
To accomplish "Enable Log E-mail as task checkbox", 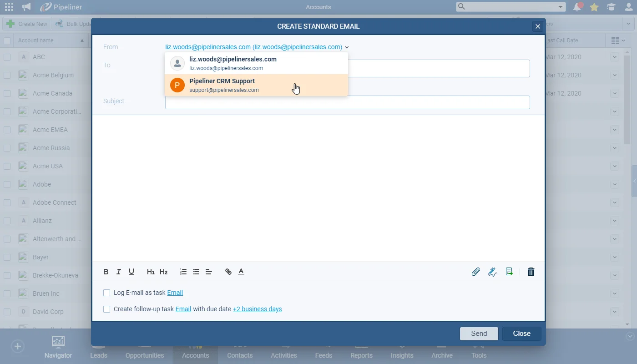I will 107,293.
